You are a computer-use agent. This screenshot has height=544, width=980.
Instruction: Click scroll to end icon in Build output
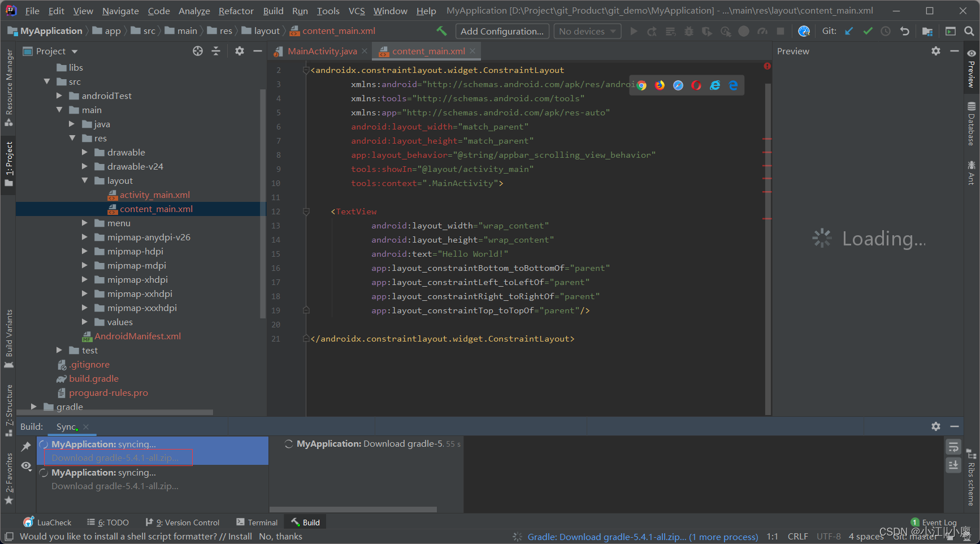pyautogui.click(x=953, y=465)
